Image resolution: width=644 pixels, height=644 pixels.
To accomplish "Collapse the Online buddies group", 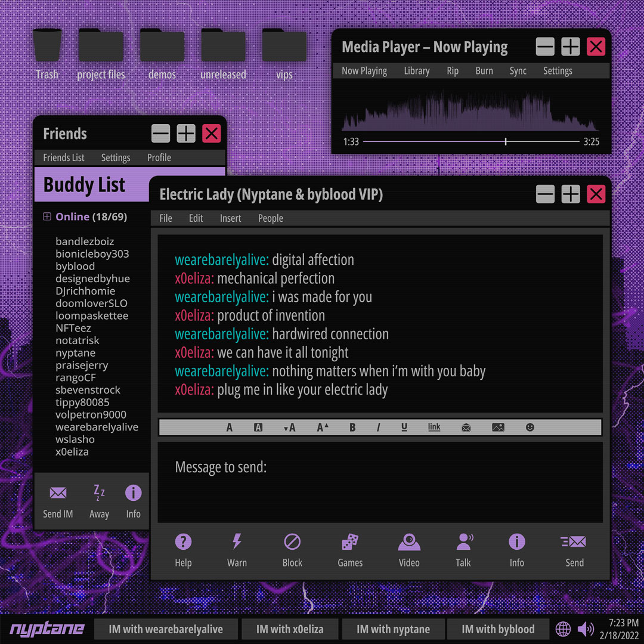I will 47,216.
